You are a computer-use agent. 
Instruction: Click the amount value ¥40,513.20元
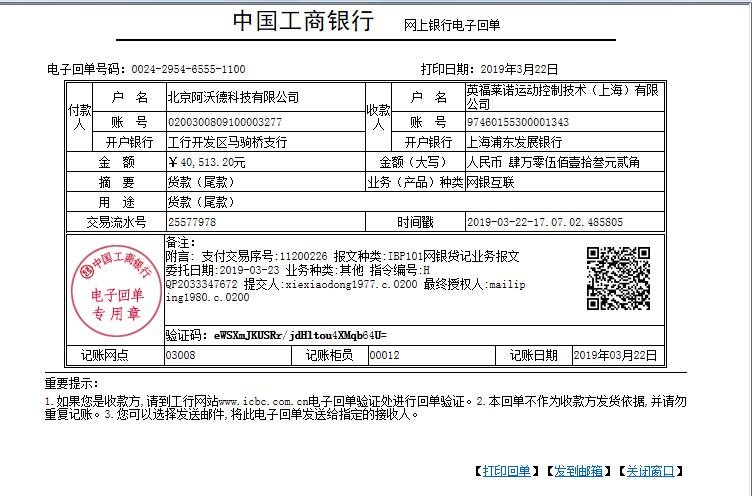pyautogui.click(x=206, y=162)
